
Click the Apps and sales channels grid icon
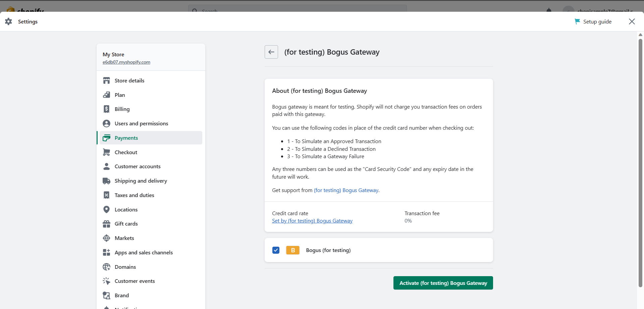tap(106, 252)
